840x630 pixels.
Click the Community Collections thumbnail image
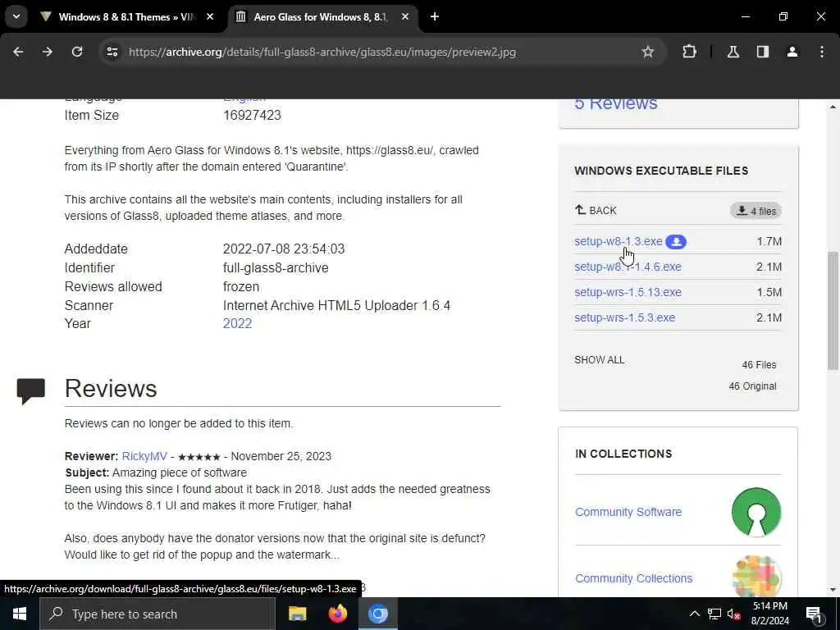(x=756, y=577)
